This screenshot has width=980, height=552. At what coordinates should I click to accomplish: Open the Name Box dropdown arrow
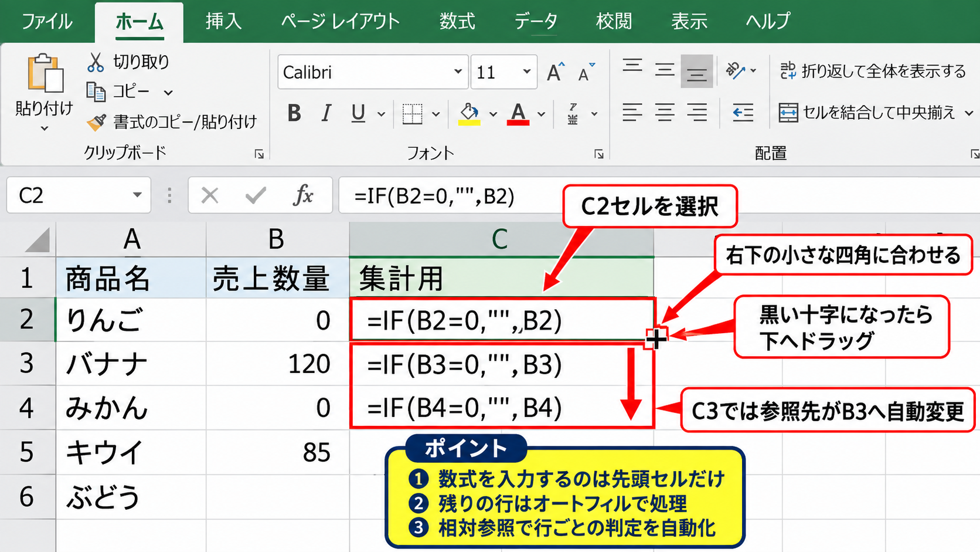pyautogui.click(x=137, y=195)
